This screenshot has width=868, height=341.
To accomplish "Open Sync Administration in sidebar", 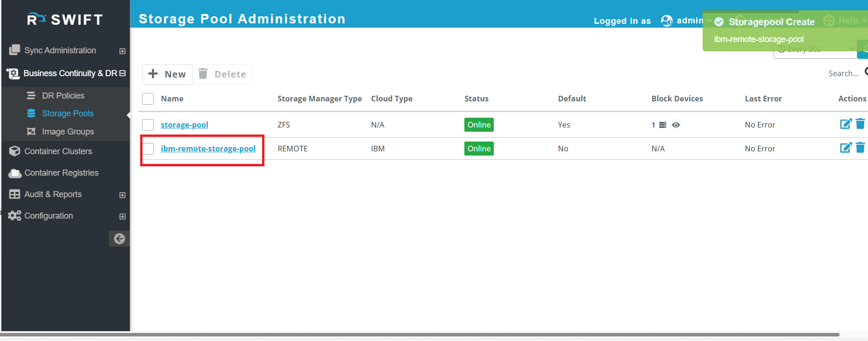I will click(60, 50).
